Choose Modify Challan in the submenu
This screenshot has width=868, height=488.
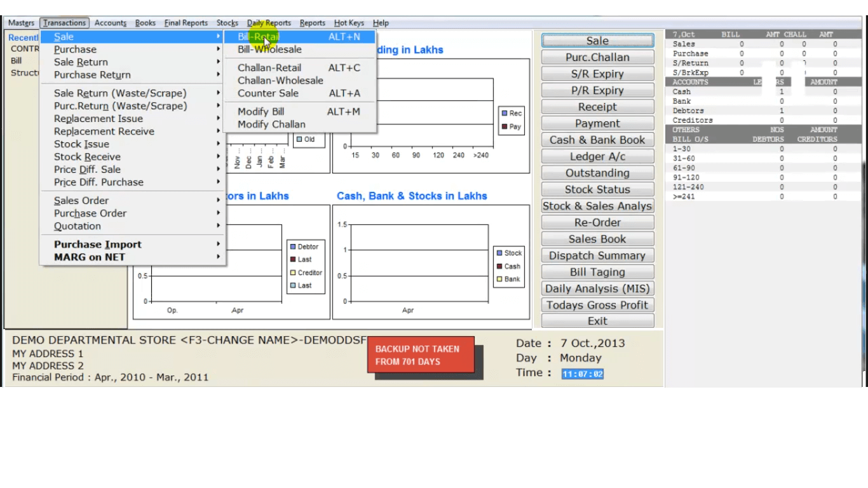[299, 125]
